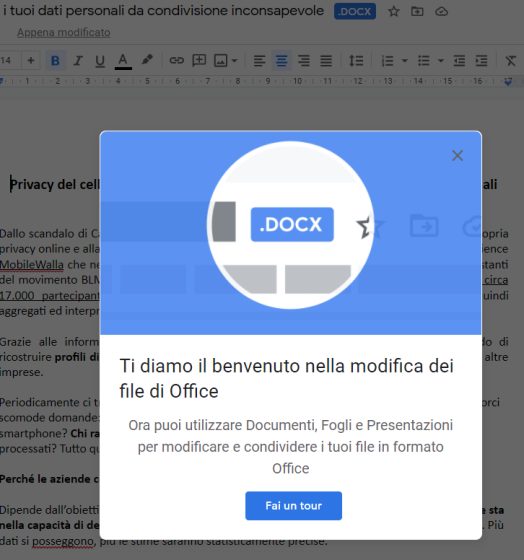This screenshot has width=524, height=560.
Task: Toggle italic formatting in toolbar
Action: [78, 61]
